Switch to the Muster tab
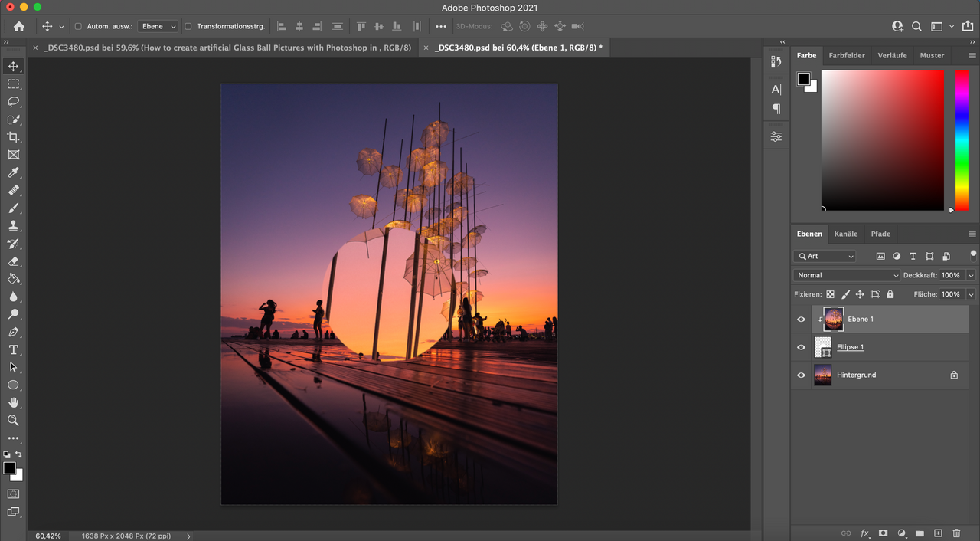The image size is (980, 541). [x=932, y=55]
